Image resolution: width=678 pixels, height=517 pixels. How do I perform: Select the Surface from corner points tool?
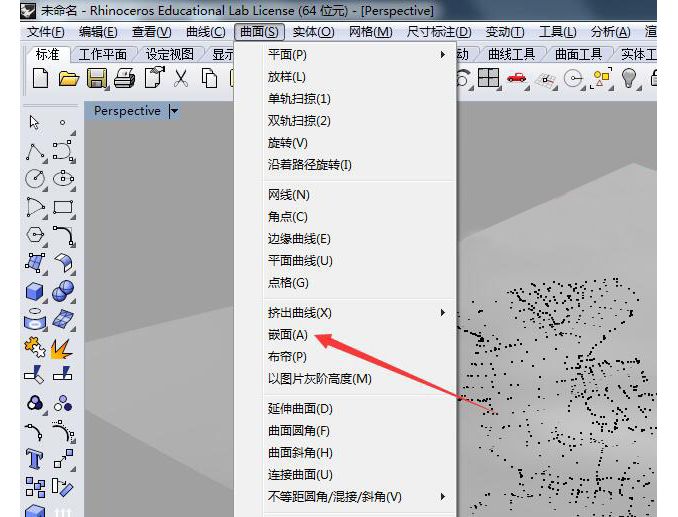pos(35,263)
